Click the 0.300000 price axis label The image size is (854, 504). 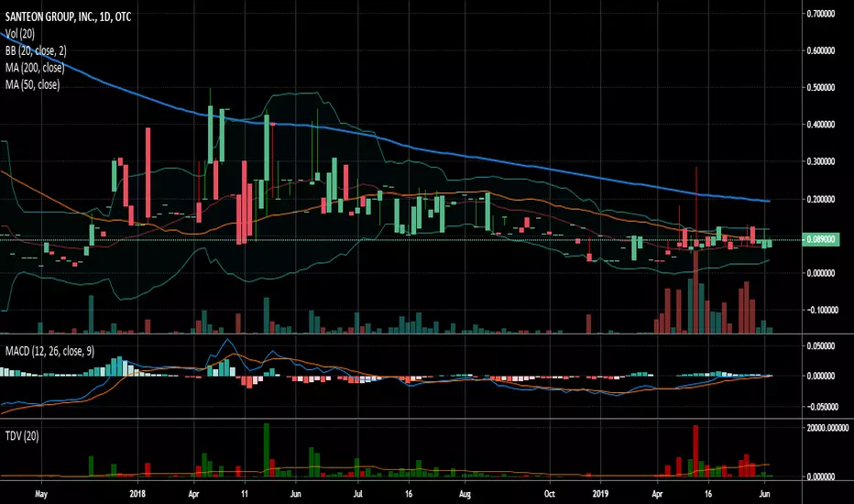click(x=821, y=161)
